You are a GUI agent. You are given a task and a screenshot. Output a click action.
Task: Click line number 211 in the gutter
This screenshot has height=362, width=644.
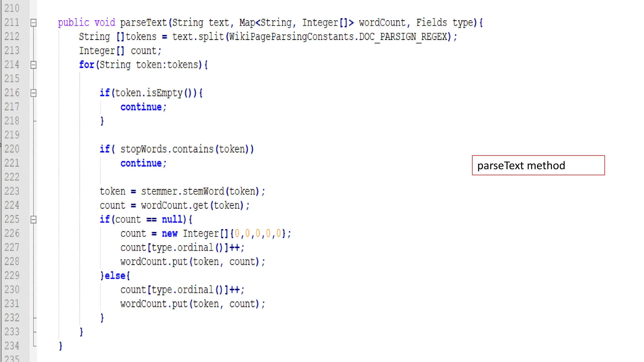(x=12, y=23)
